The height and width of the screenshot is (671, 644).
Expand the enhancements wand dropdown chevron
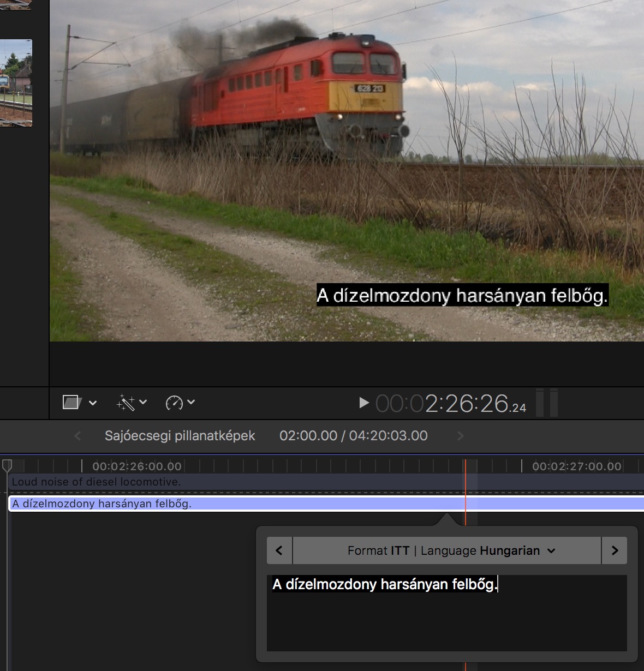pyautogui.click(x=143, y=402)
